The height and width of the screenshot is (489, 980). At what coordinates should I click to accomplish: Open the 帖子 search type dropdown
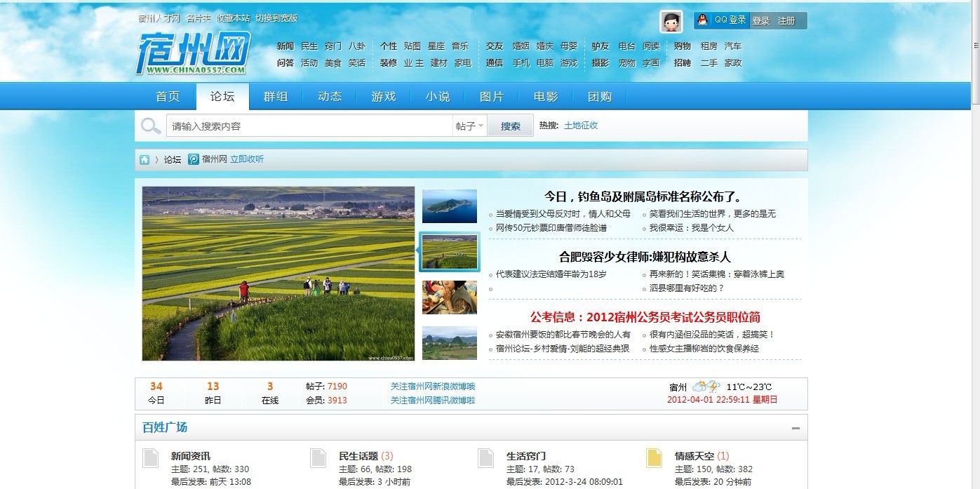click(469, 126)
